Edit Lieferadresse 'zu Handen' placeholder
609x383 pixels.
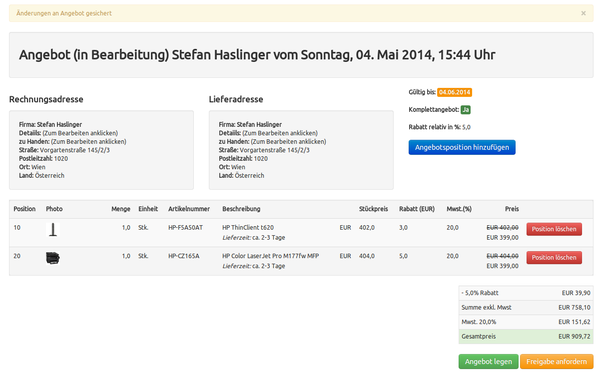(x=289, y=141)
